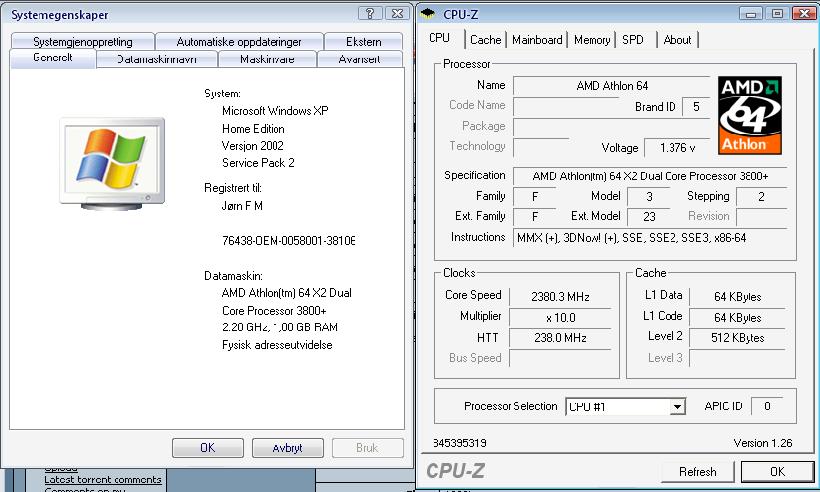Switch to Automatiske oppdateringer tab
This screenshot has width=820, height=492.
tap(239, 41)
